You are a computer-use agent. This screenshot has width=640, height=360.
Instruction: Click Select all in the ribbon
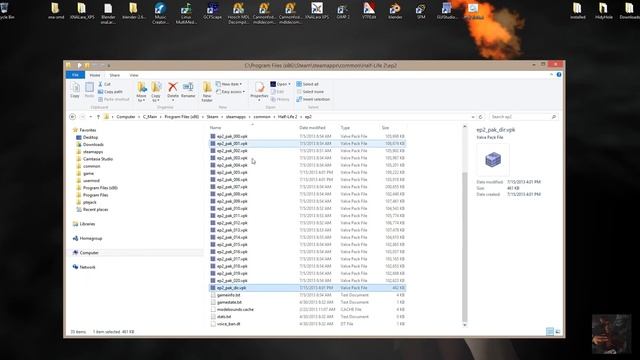click(308, 84)
